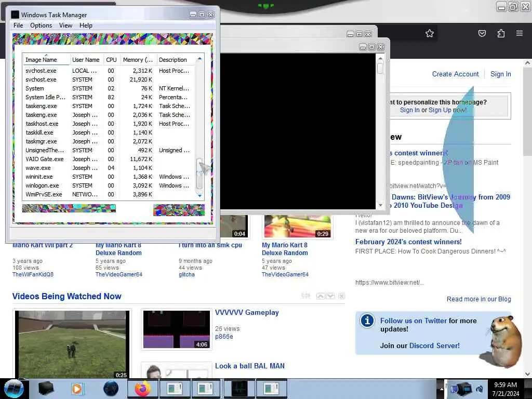Open Look a ball BAL MAN video
The width and height of the screenshot is (532, 399).
[250, 366]
